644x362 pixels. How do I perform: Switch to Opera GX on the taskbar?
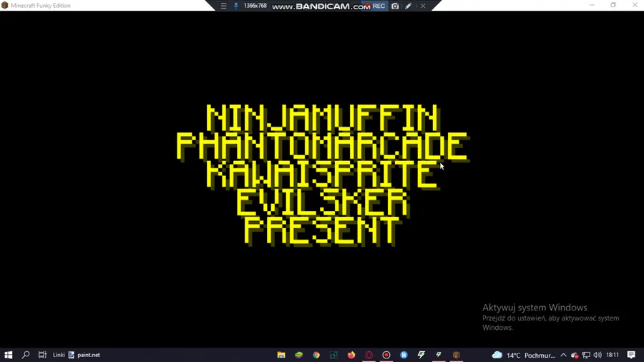click(x=369, y=355)
